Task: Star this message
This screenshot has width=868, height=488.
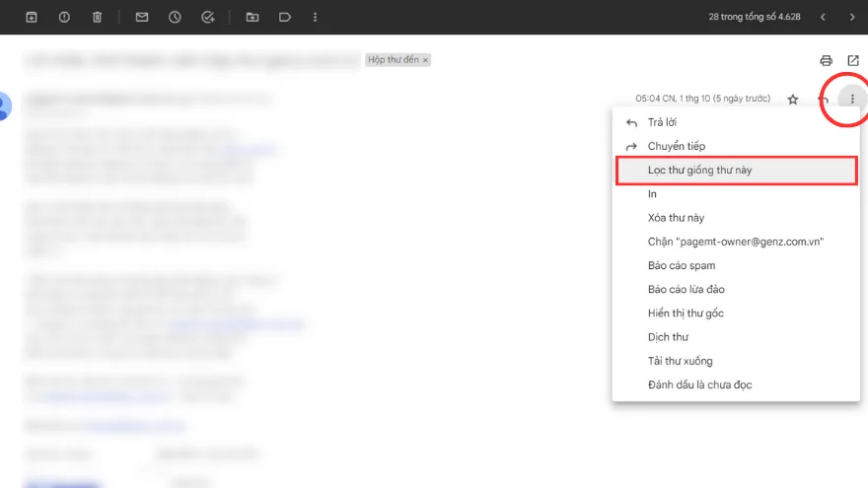Action: tap(793, 99)
